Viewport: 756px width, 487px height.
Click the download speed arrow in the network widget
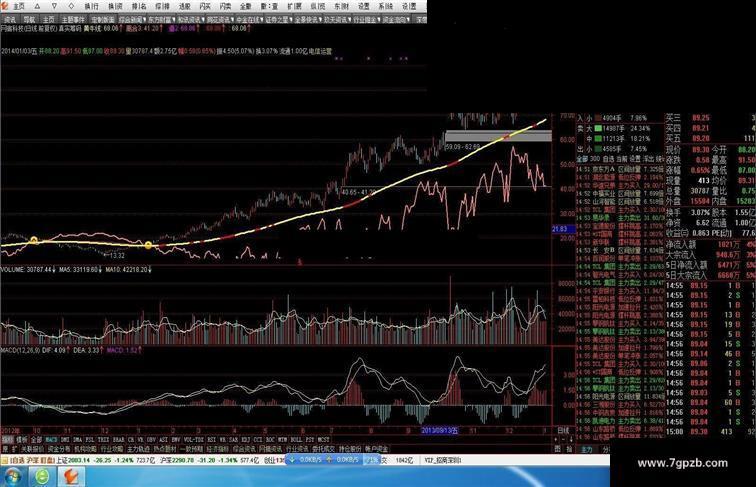coord(292,460)
